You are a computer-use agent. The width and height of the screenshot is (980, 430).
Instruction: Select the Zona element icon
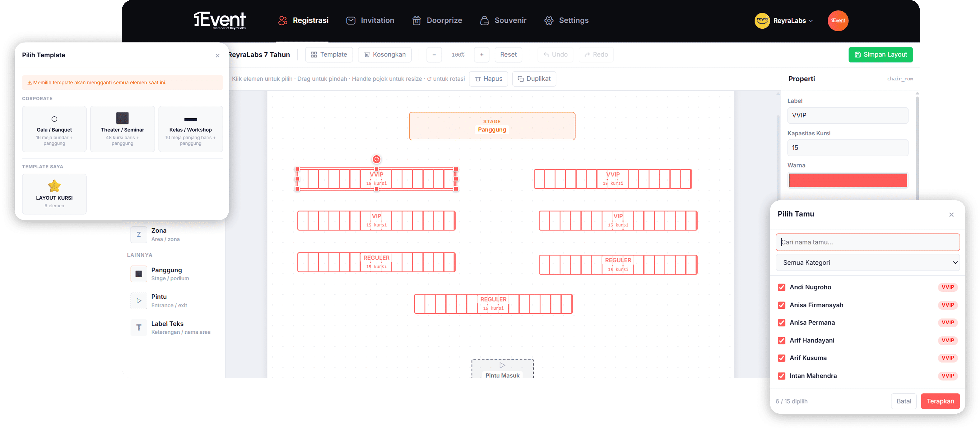pos(139,235)
